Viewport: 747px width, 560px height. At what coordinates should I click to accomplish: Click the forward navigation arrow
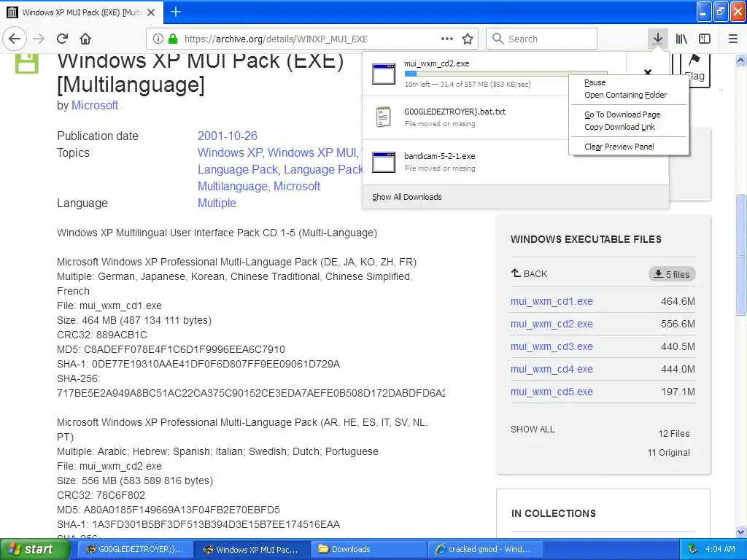coord(39,39)
